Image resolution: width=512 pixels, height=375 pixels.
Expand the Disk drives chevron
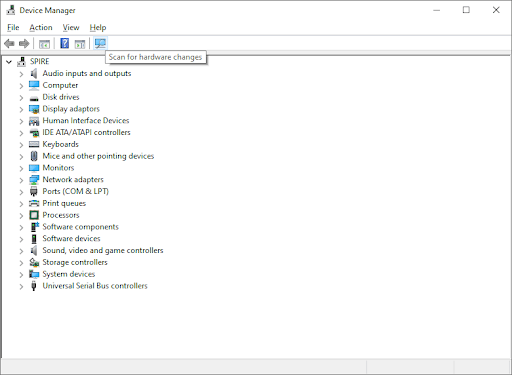coord(21,97)
